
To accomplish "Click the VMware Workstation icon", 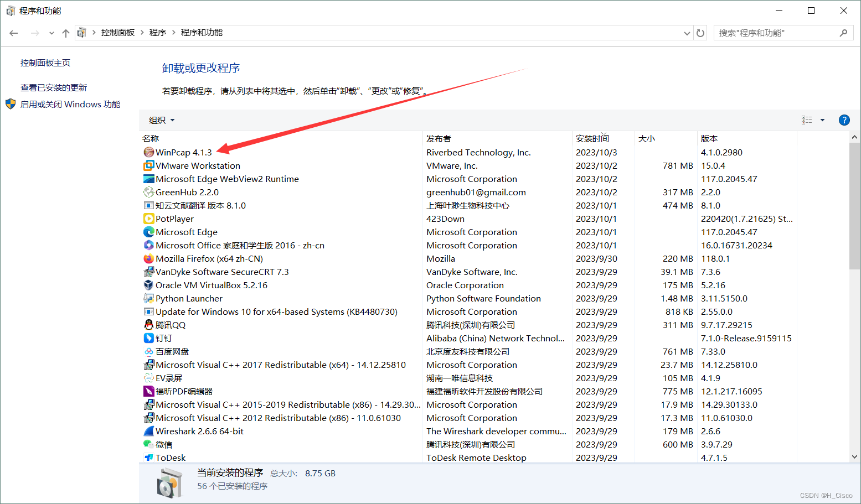I will (148, 165).
